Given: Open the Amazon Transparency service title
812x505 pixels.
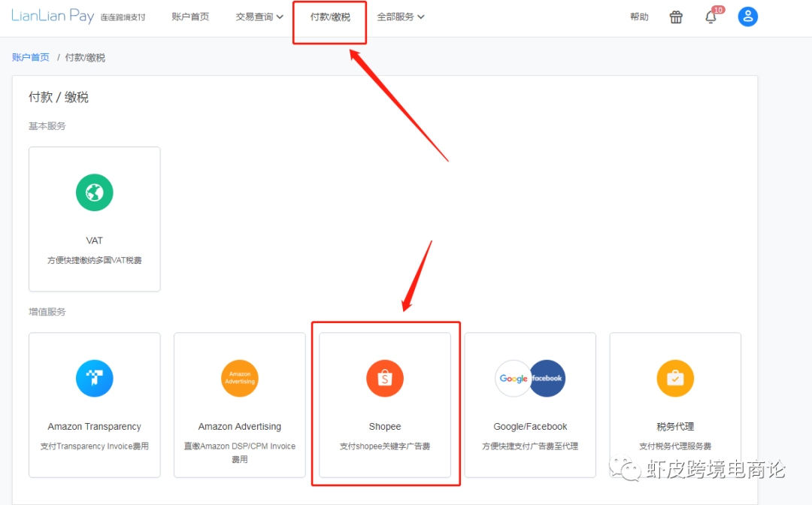Looking at the screenshot, I should coord(94,426).
